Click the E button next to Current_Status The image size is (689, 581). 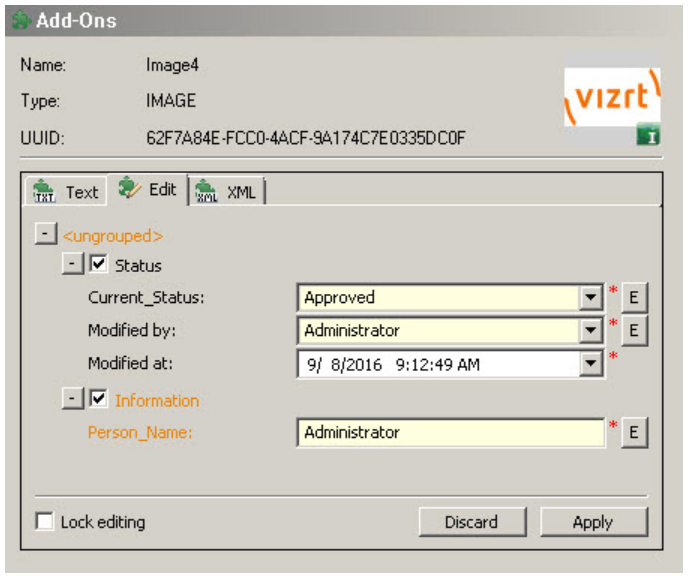click(634, 298)
